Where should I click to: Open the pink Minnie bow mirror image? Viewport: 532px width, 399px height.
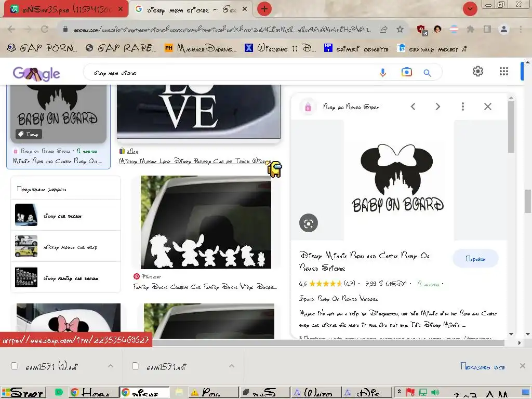tap(69, 318)
